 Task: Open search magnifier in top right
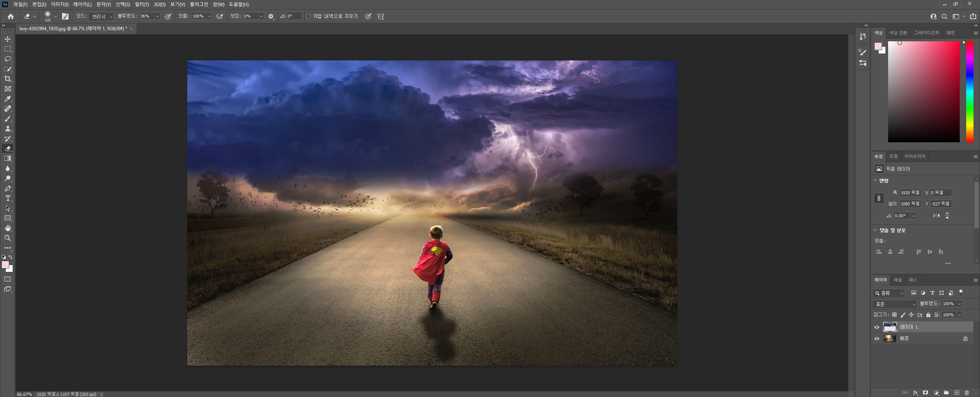pyautogui.click(x=944, y=16)
